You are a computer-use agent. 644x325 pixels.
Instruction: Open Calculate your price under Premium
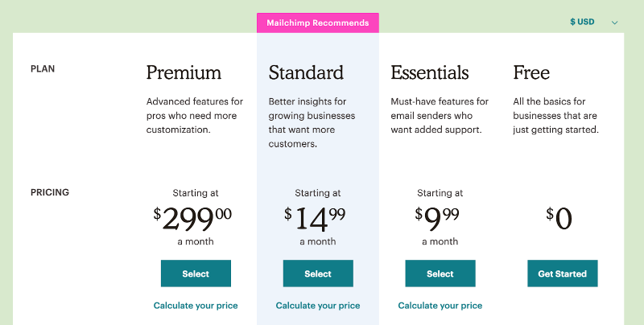pos(196,306)
